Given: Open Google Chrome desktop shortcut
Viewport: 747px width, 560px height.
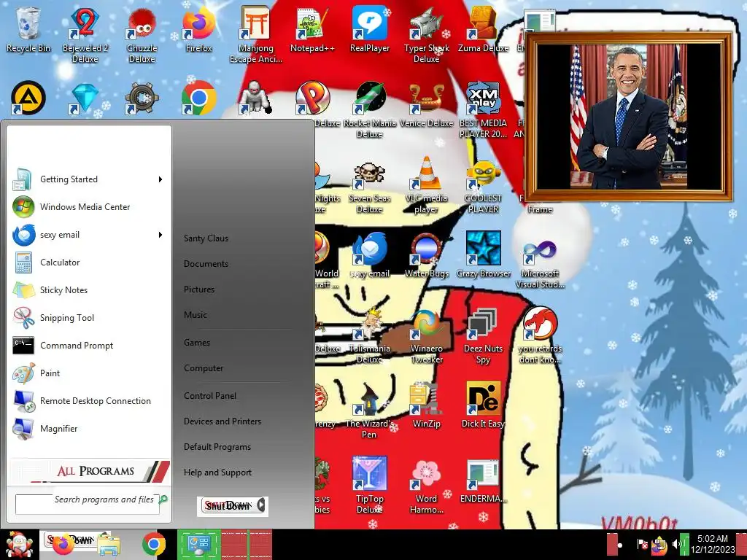Looking at the screenshot, I should 198,98.
